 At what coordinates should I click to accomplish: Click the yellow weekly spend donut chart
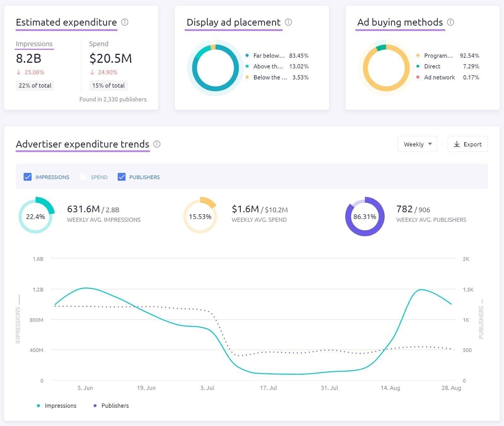click(200, 216)
